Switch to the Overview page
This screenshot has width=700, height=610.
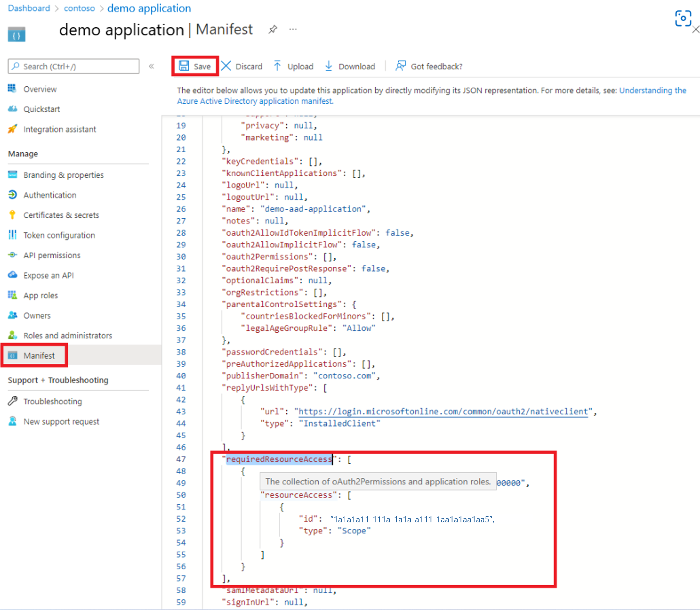click(40, 89)
